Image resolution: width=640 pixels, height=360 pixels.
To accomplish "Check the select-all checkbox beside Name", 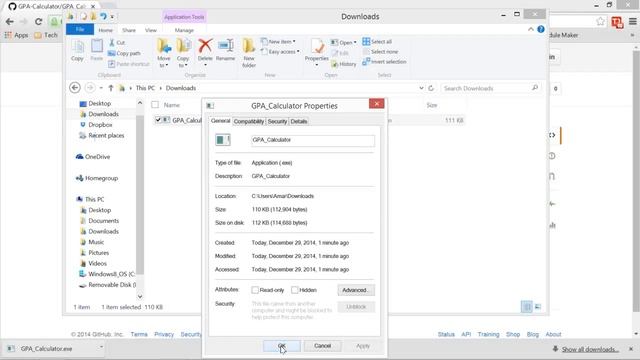I will (x=155, y=105).
